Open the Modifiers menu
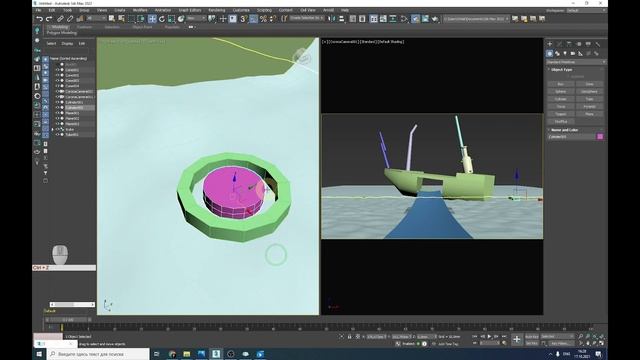This screenshot has height=360, width=640. [140, 10]
